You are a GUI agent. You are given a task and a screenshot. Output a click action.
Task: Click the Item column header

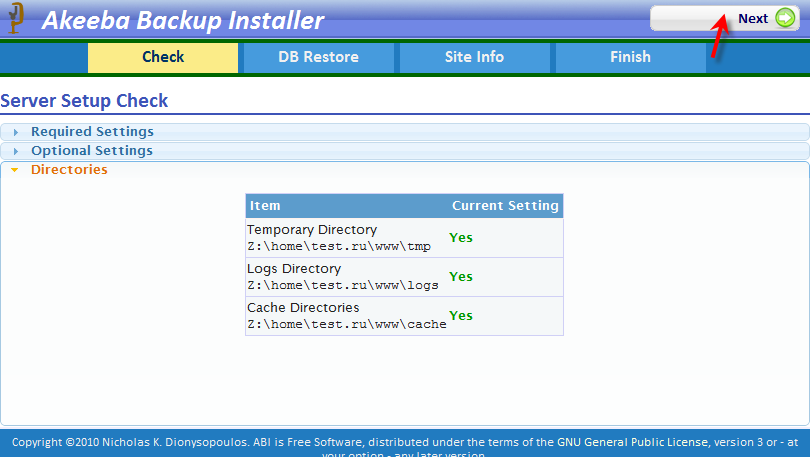[265, 206]
